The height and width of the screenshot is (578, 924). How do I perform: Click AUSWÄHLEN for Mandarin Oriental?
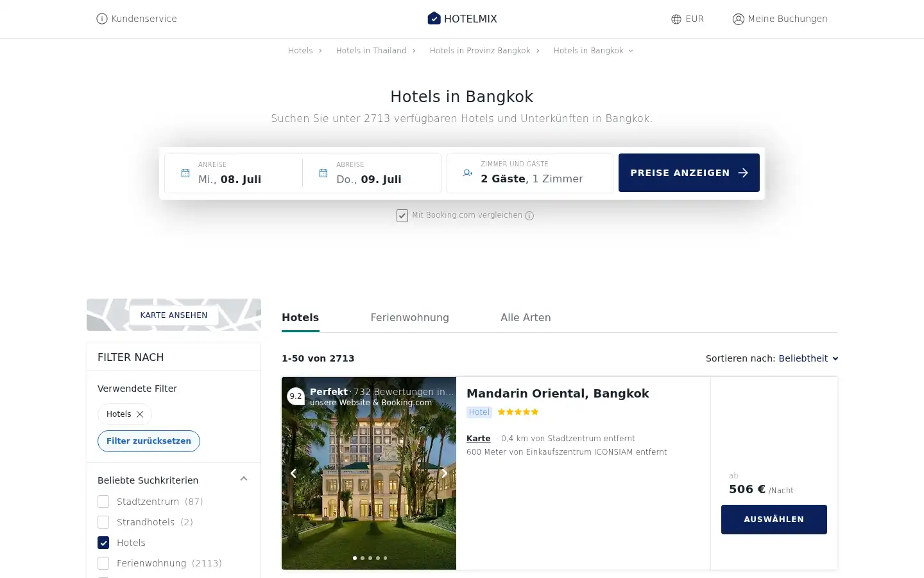774,520
